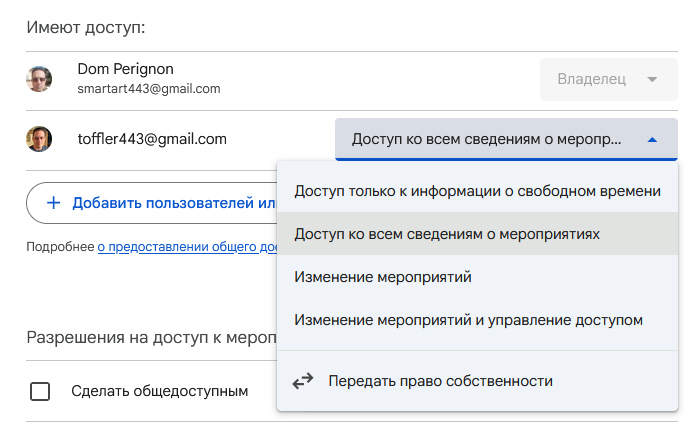Choose 'Доступ ко всем сведениям о мероприятиях' option
This screenshot has height=424, width=689.
pyautogui.click(x=447, y=234)
